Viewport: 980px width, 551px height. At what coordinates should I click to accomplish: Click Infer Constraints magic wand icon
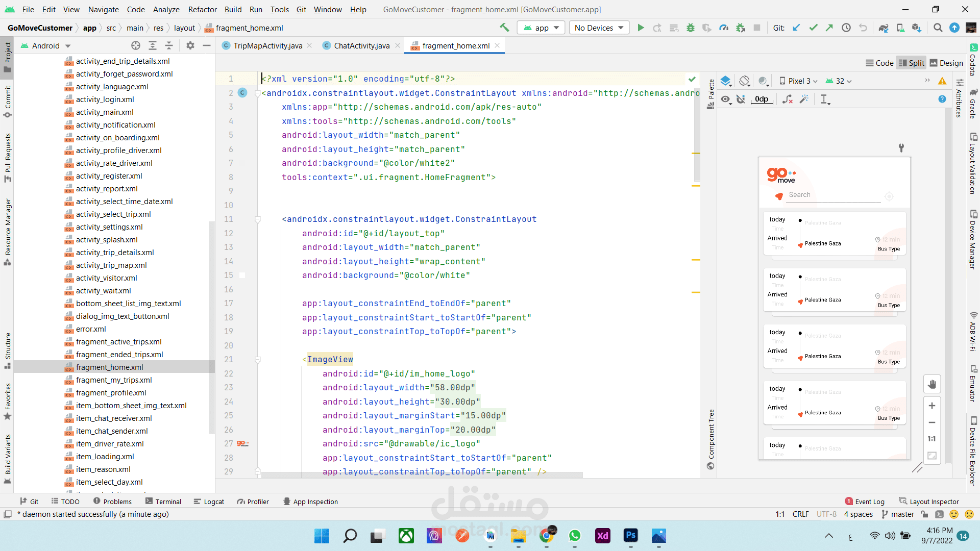click(x=804, y=99)
